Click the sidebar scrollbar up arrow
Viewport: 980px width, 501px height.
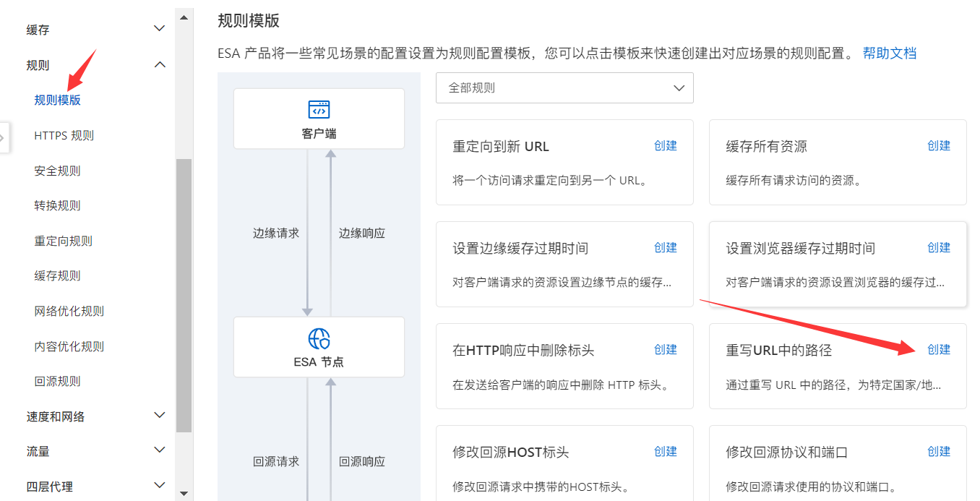[x=184, y=17]
